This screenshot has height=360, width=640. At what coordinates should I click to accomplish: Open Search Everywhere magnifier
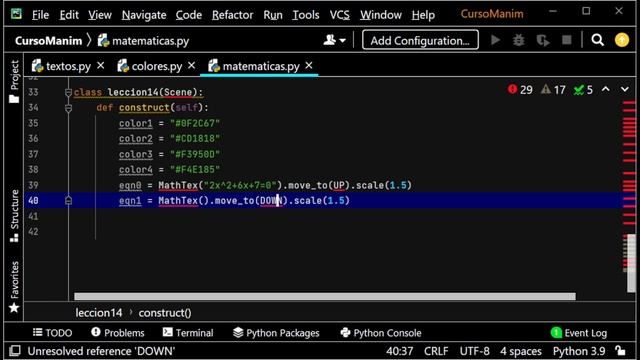click(598, 40)
